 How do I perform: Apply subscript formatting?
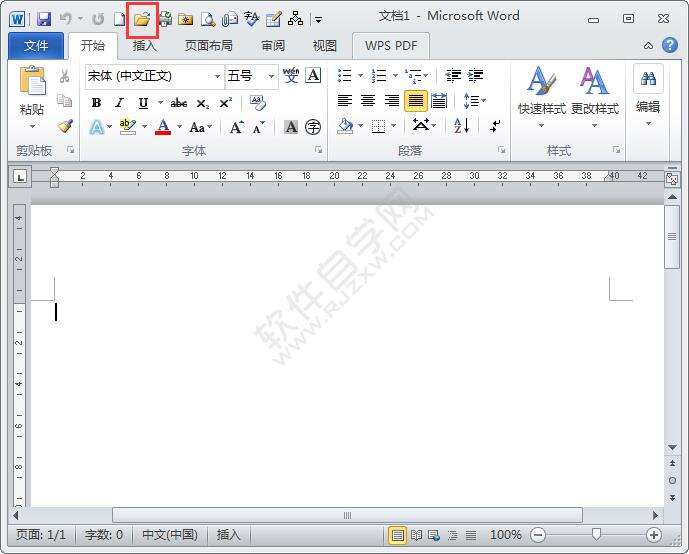click(x=203, y=104)
